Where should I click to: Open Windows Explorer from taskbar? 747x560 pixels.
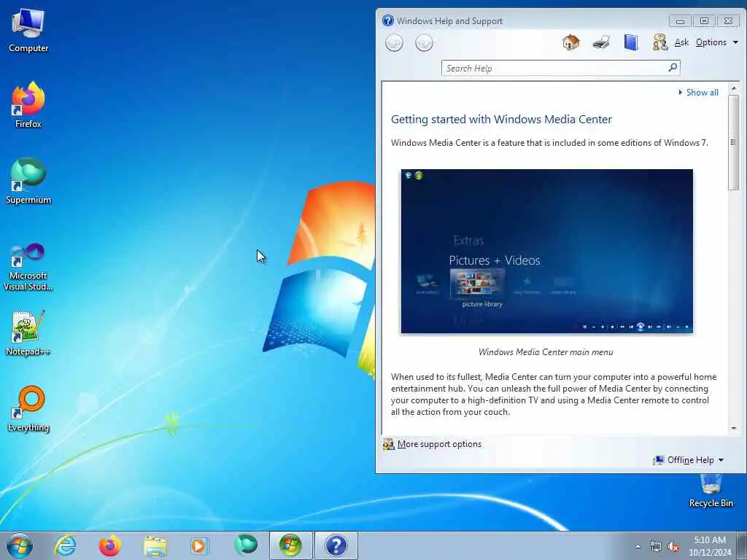click(155, 545)
